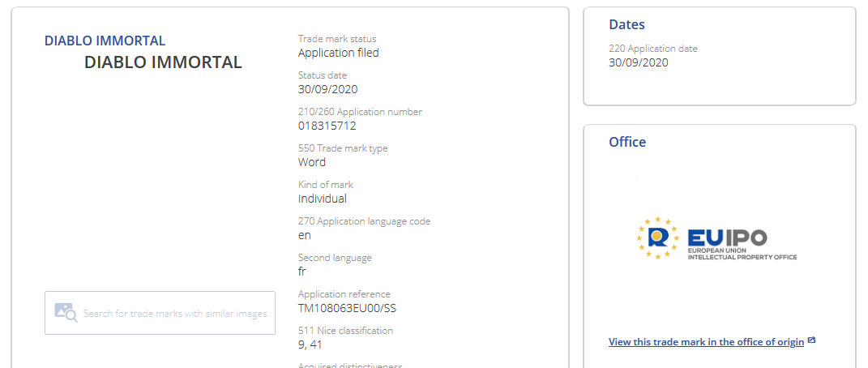This screenshot has height=368, width=868.
Task: Click the blue DIABLO IMMORTAL title link
Action: click(105, 41)
